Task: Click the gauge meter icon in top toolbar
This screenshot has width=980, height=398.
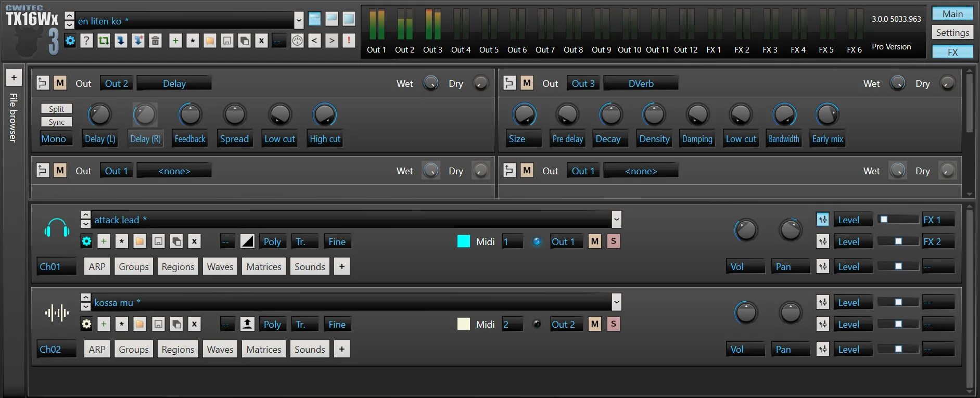Action: click(x=297, y=41)
